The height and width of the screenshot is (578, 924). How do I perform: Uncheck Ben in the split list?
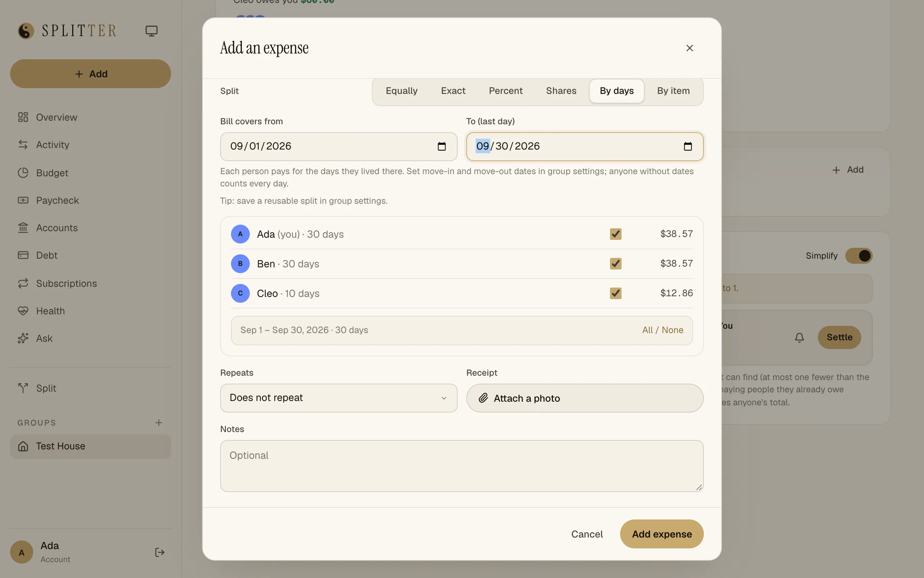pos(615,264)
